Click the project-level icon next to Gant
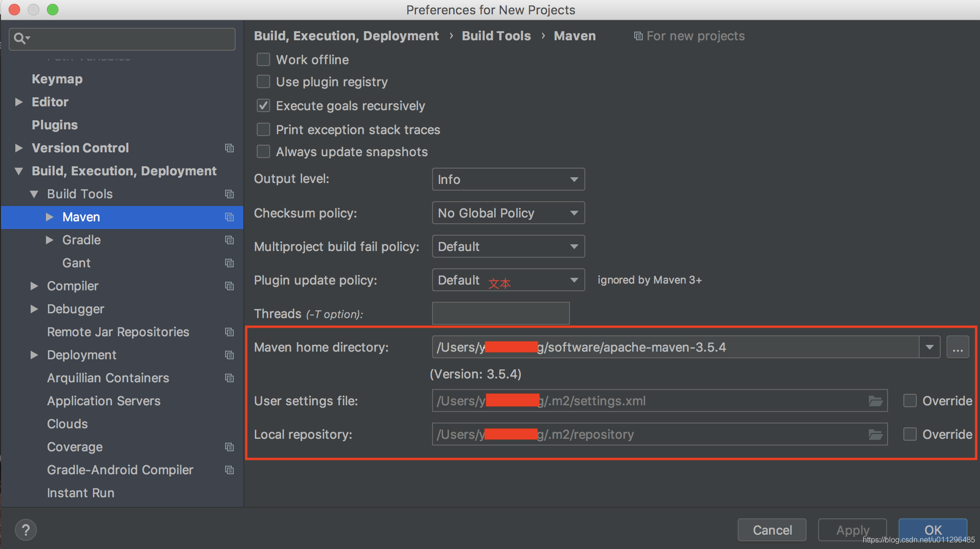 (229, 263)
